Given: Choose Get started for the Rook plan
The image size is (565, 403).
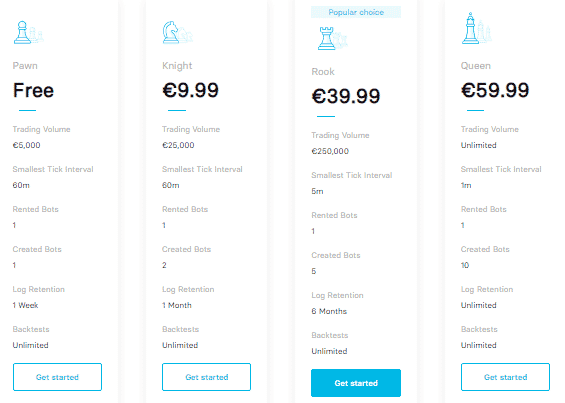Looking at the screenshot, I should coord(356,383).
